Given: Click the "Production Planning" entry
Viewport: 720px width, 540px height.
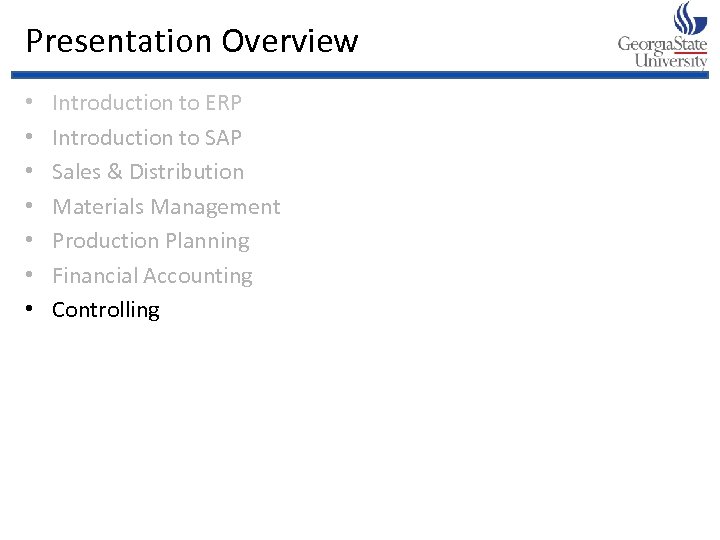Looking at the screenshot, I should [151, 241].
